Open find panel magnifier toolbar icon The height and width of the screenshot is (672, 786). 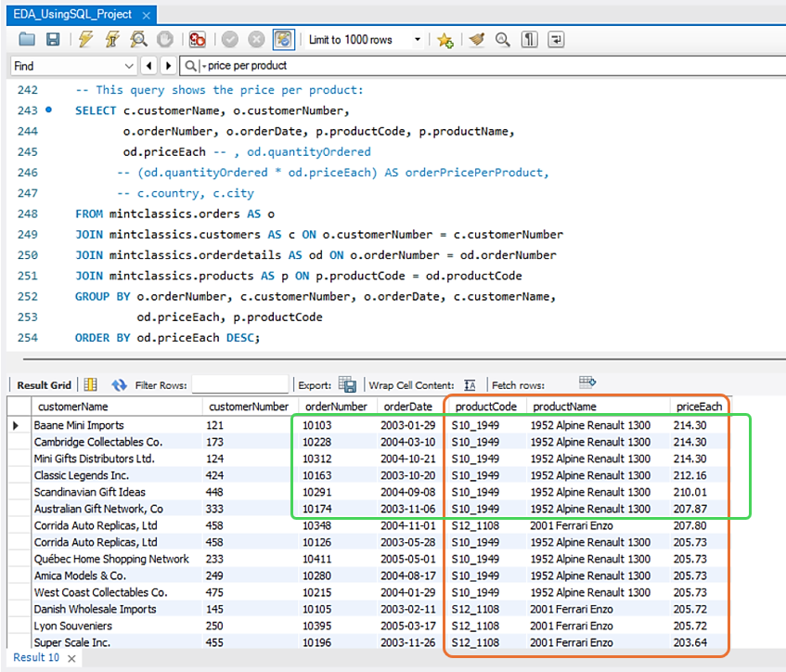503,39
